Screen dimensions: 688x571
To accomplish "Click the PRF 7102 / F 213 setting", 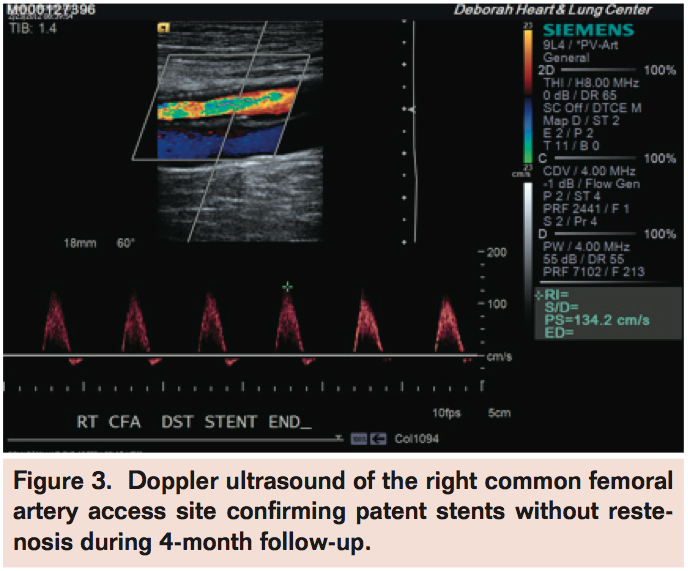I will (594, 272).
